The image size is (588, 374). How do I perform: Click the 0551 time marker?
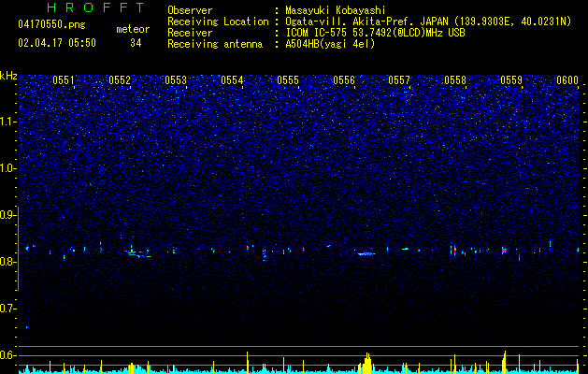pyautogui.click(x=64, y=80)
